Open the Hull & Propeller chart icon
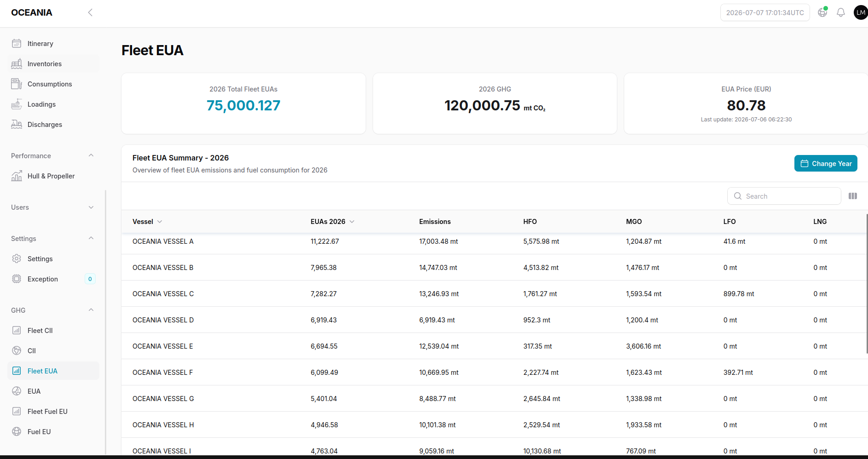Image resolution: width=868 pixels, height=459 pixels. click(x=17, y=176)
